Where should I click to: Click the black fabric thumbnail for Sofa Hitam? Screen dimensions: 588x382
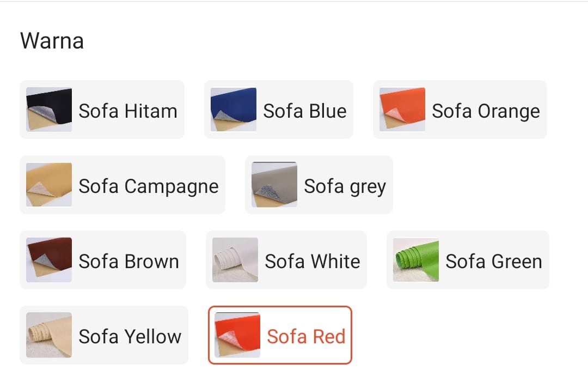point(49,110)
